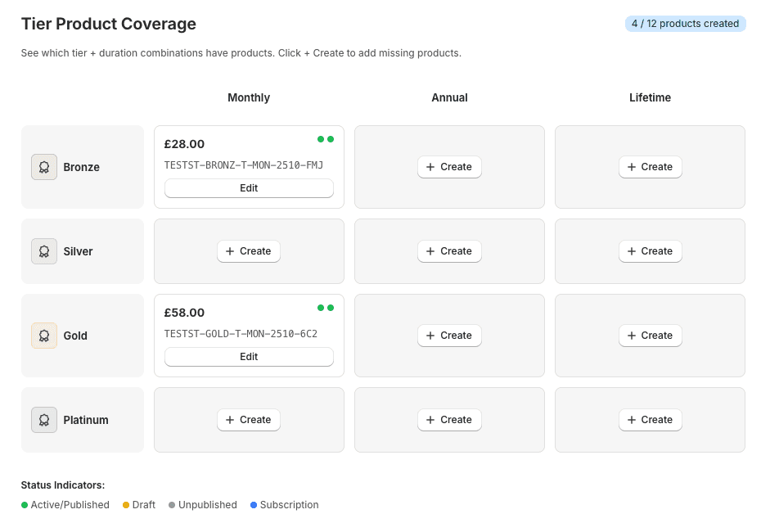Create the Silver Monthly product

point(249,251)
